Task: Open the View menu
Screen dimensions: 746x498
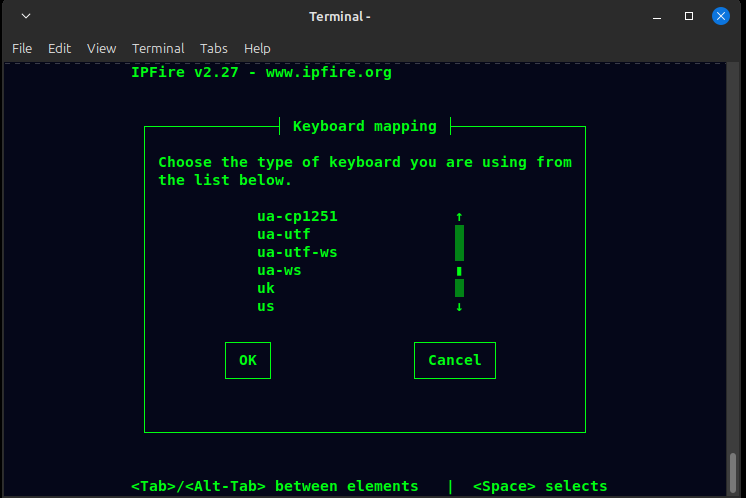Action: tap(102, 48)
